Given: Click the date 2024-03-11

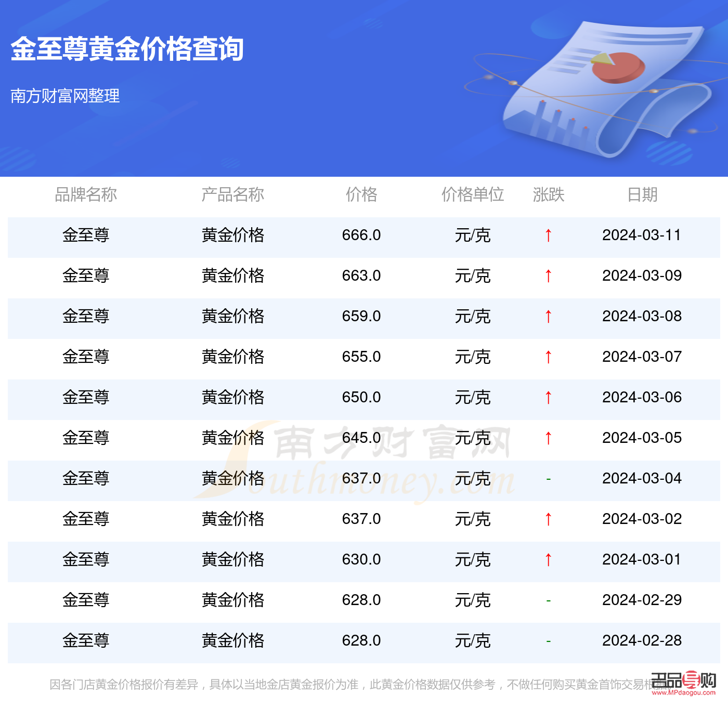Looking at the screenshot, I should click(x=642, y=235).
